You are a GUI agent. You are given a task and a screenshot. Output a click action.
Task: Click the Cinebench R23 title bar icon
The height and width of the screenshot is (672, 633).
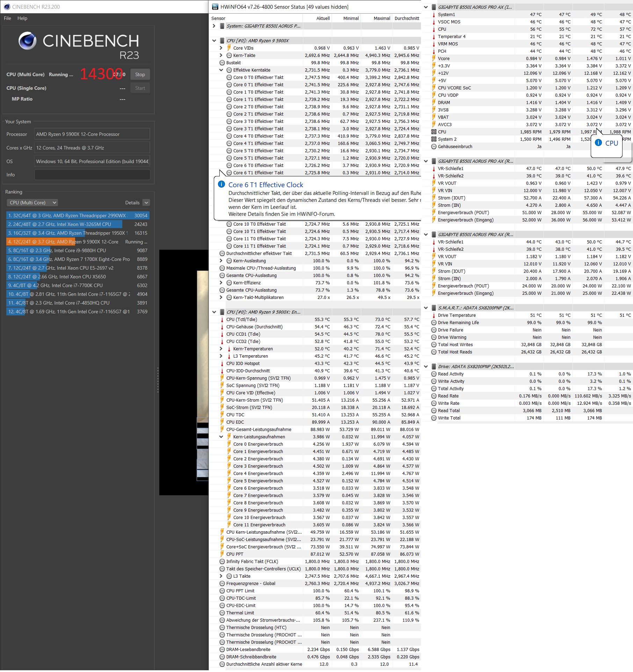[7, 7]
